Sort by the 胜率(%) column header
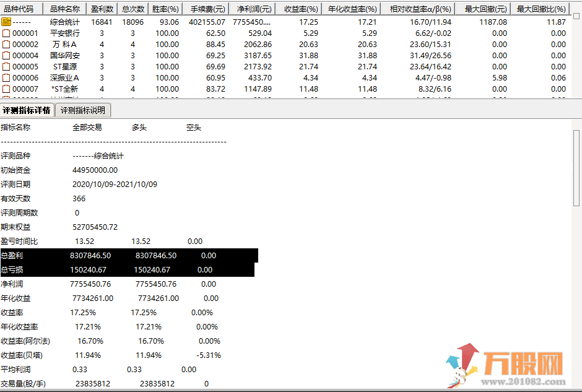This screenshot has width=582, height=392. [165, 9]
